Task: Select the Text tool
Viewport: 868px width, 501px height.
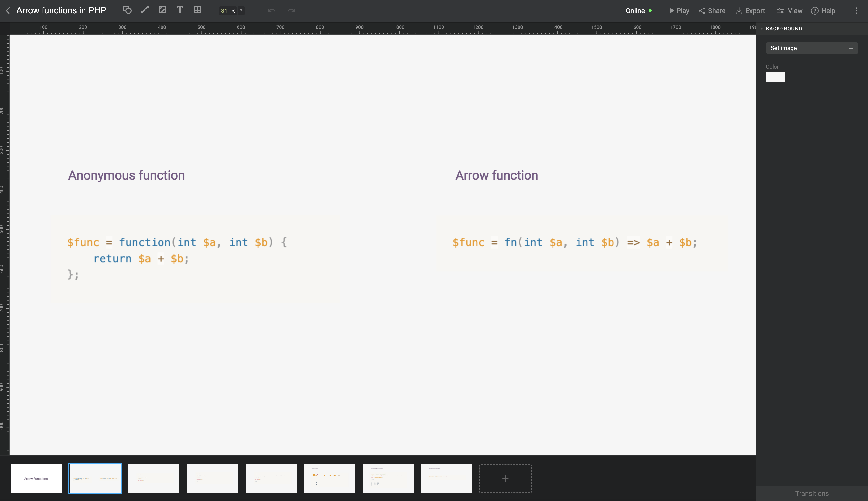Action: click(x=179, y=10)
